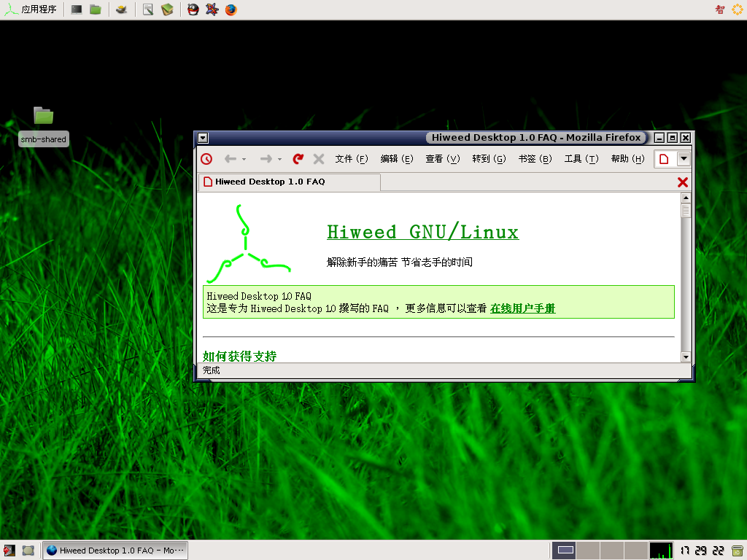Image resolution: width=747 pixels, height=560 pixels.
Task: Click the 智 input method indicator
Action: click(x=720, y=9)
